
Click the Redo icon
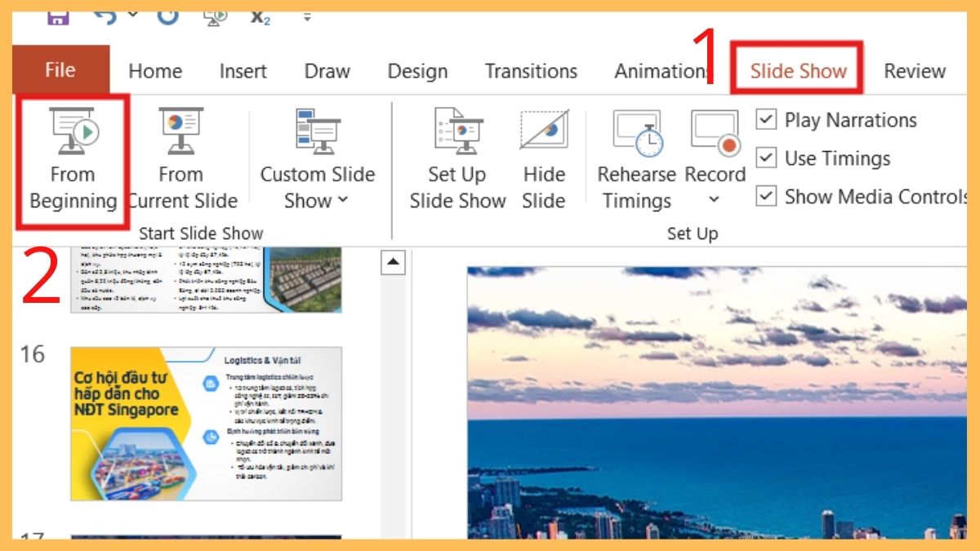[167, 16]
